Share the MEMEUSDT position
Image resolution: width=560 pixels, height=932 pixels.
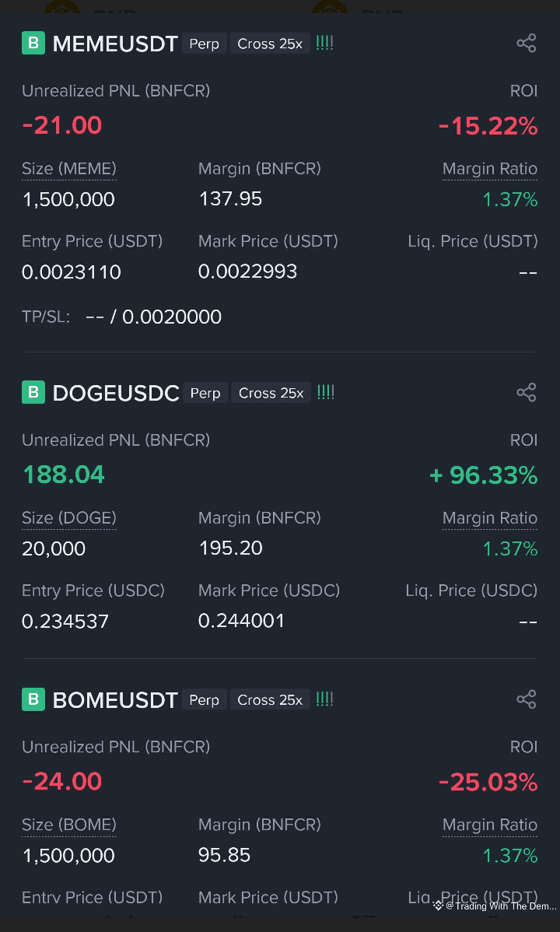coord(527,44)
